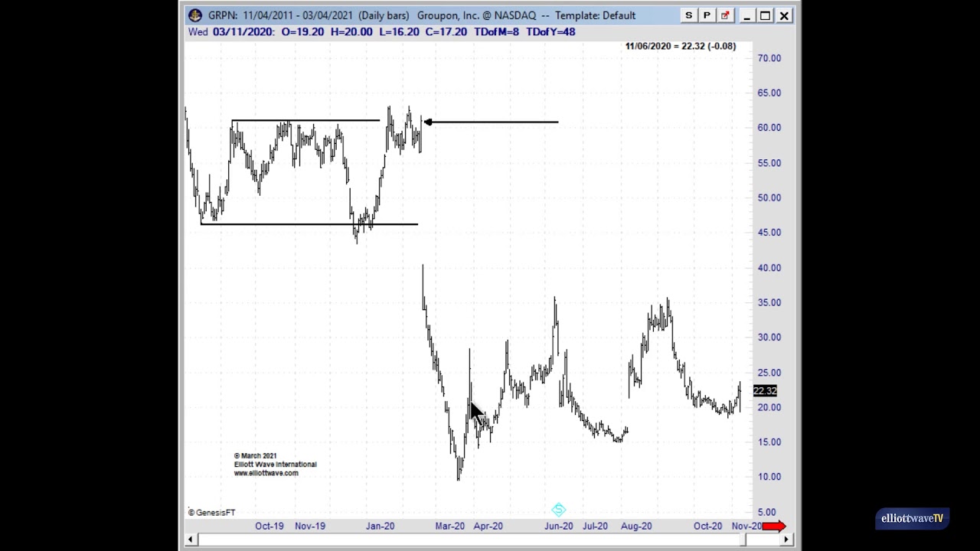Click the 11/06/2020 = 22.32 readout

click(681, 46)
